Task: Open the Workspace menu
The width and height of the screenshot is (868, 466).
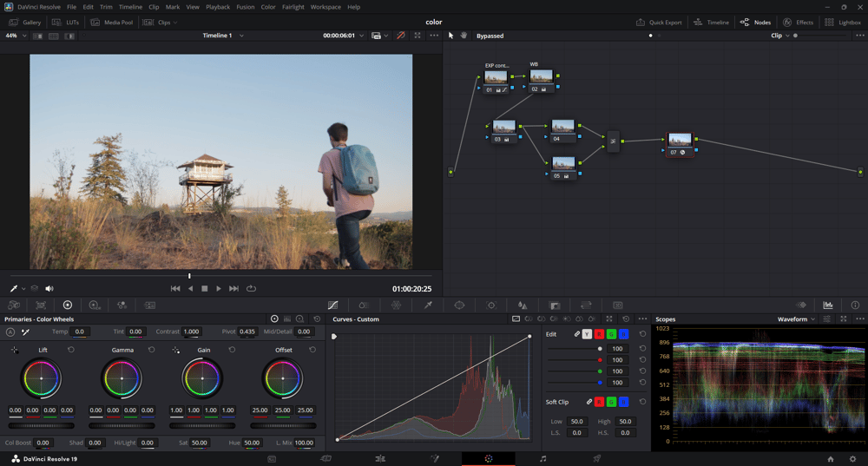Action: point(325,7)
